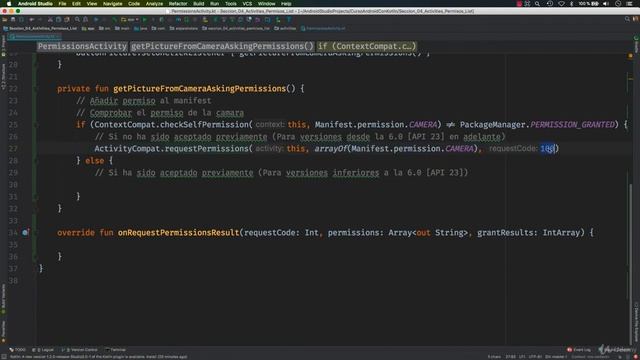Image resolution: width=640 pixels, height=360 pixels.
Task: Click the onRequestPermissionsResult function name
Action: point(178,233)
